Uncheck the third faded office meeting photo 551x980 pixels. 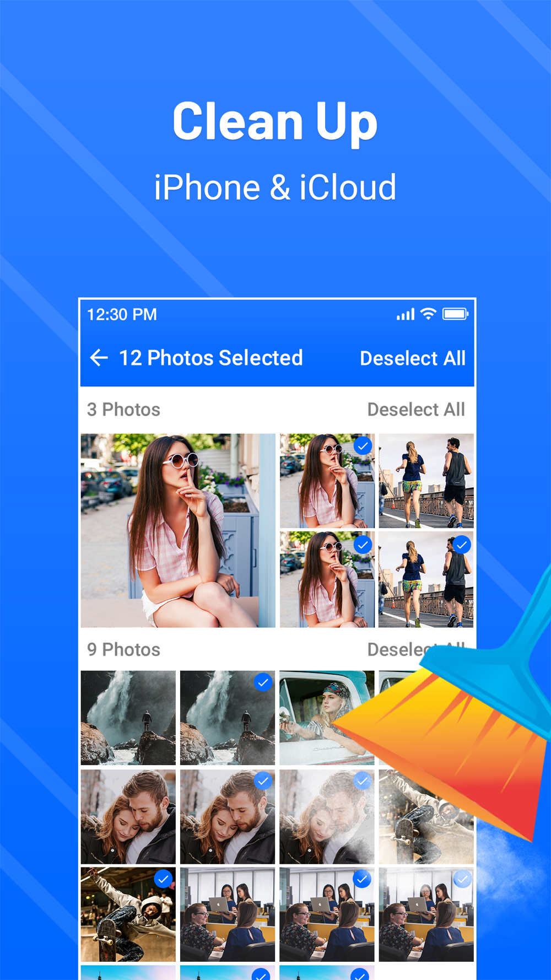click(462, 879)
